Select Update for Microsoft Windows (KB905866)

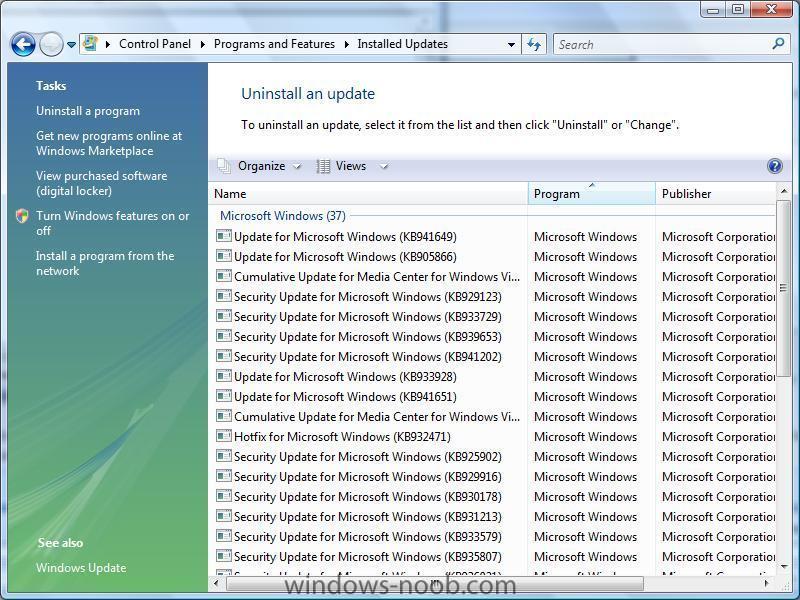(x=345, y=257)
